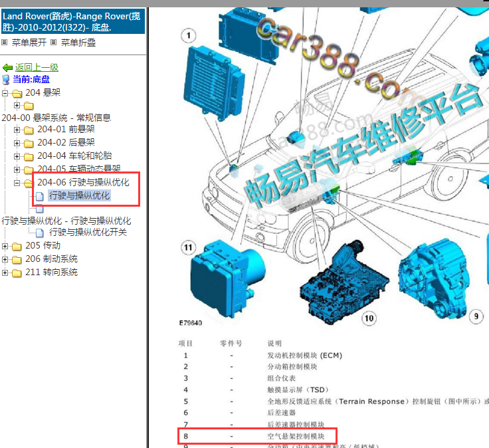Expand the 204-02 后悬架 node
The height and width of the screenshot is (448, 489).
click(17, 143)
